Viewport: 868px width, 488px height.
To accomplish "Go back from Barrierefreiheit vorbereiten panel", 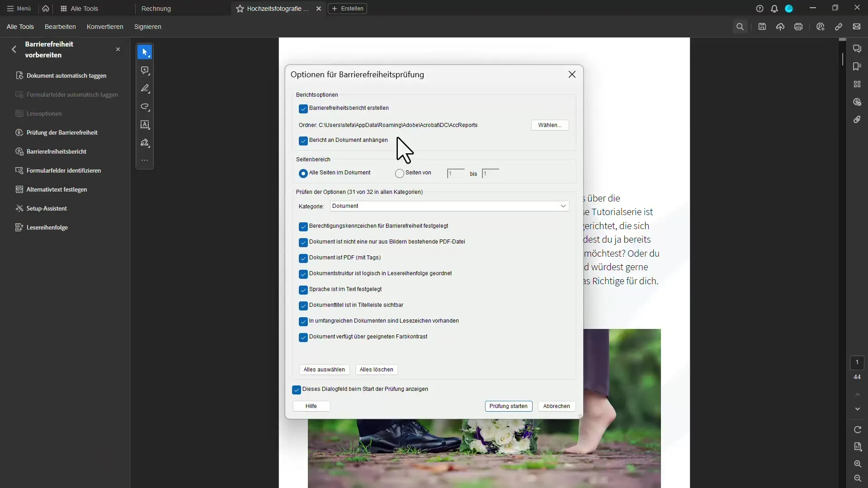I will coord(14,49).
